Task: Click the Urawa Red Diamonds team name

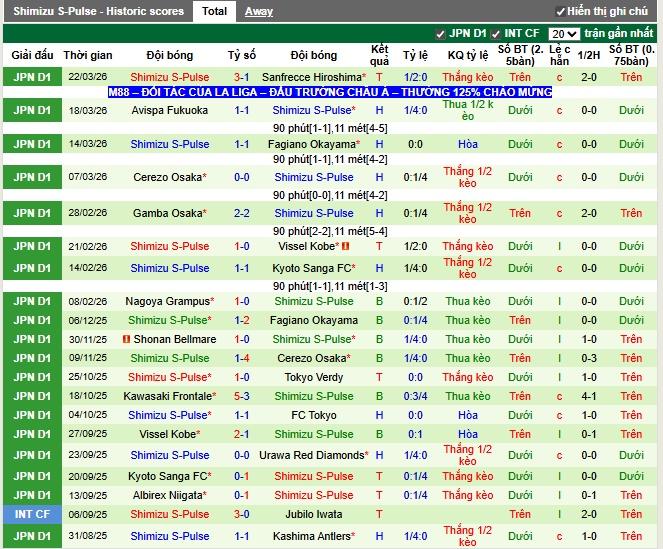Action: pos(311,455)
